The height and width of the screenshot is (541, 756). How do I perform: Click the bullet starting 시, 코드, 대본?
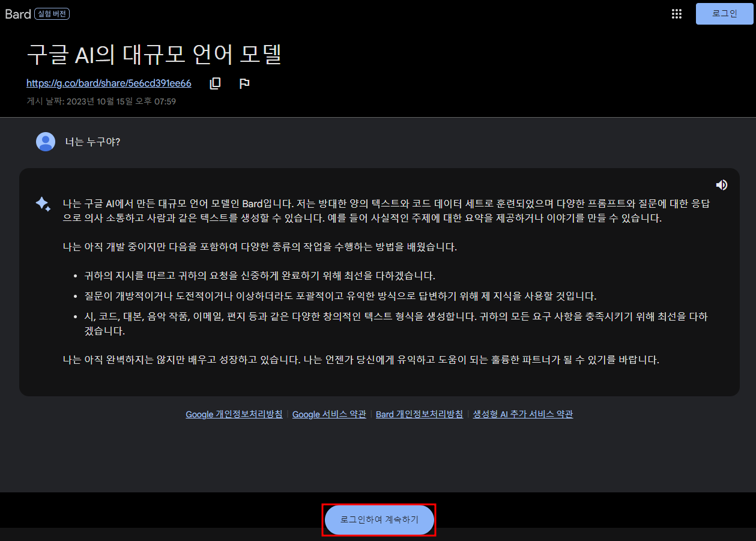tap(396, 324)
